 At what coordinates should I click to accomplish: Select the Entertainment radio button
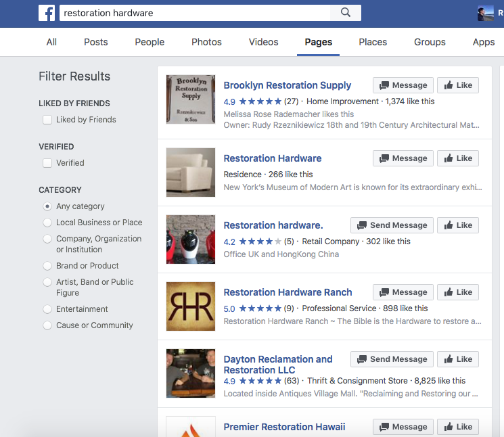click(x=47, y=309)
